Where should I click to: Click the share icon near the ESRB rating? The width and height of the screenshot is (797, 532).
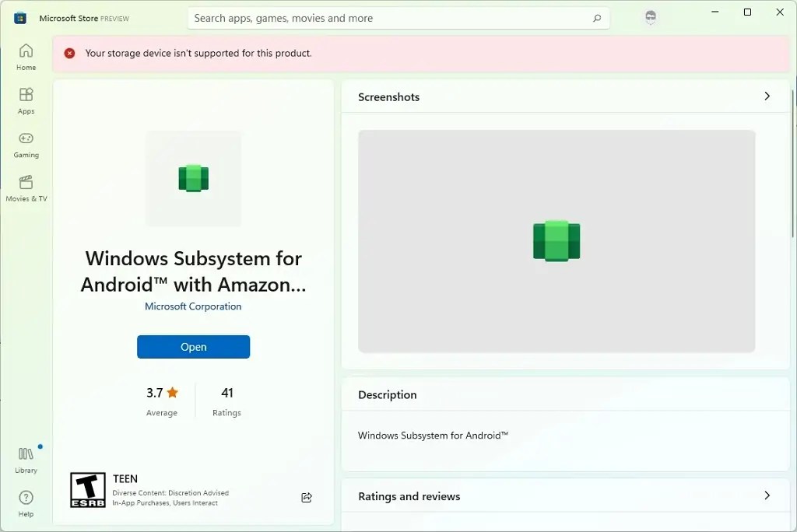click(x=306, y=497)
